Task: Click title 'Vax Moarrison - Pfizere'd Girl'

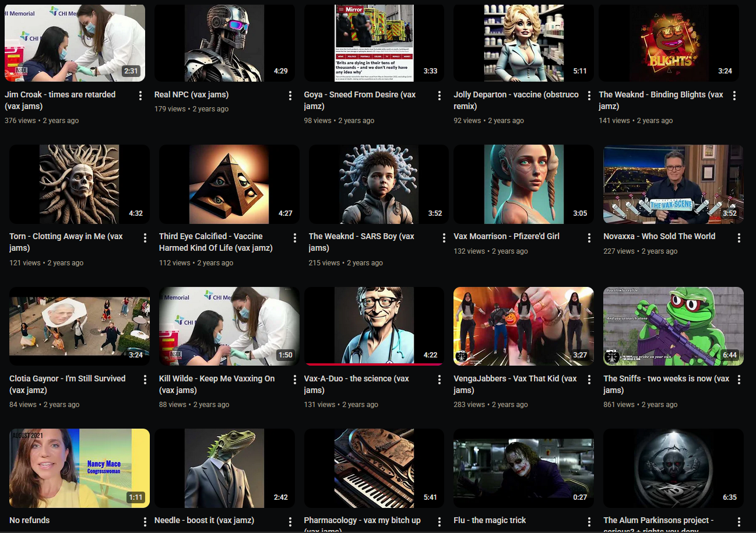Action: (507, 236)
